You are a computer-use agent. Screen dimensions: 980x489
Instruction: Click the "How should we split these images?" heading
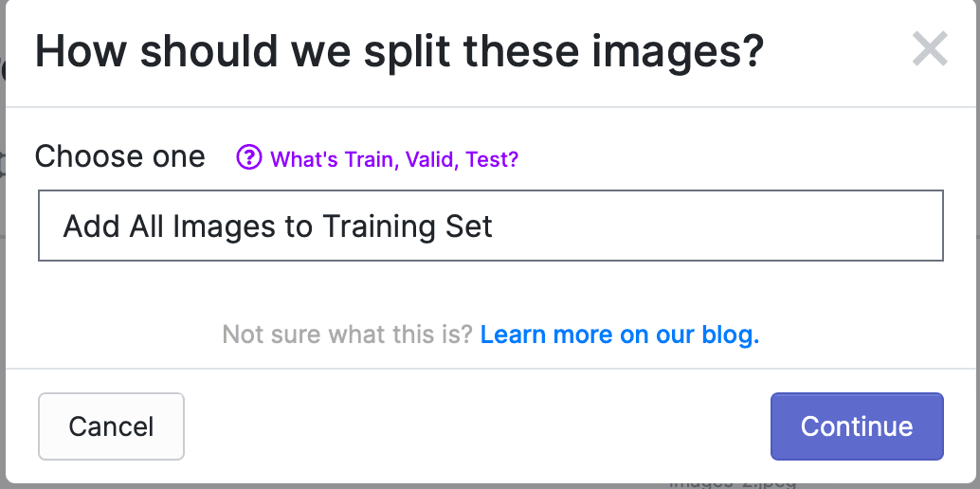coord(399,51)
